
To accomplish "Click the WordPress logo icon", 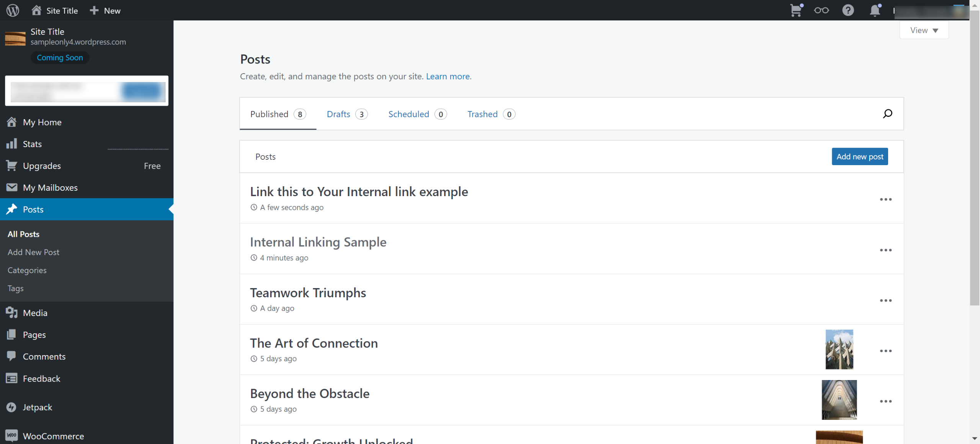I will (x=13, y=10).
